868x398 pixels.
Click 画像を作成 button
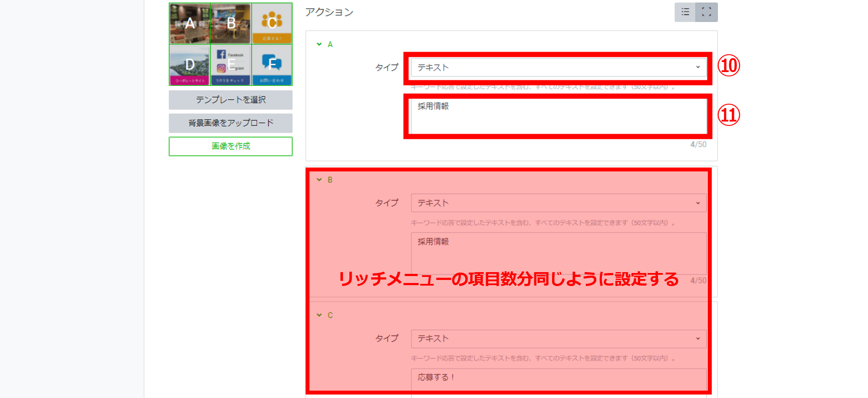[230, 146]
